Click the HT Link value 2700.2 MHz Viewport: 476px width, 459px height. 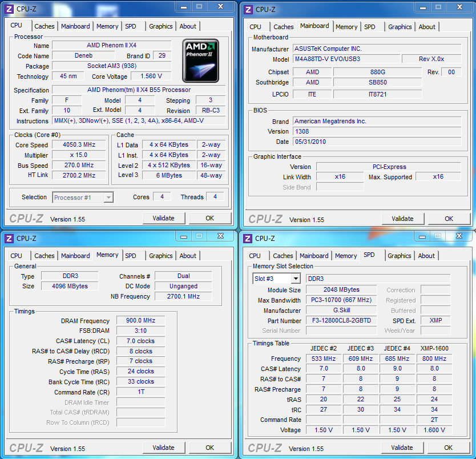[x=79, y=175]
